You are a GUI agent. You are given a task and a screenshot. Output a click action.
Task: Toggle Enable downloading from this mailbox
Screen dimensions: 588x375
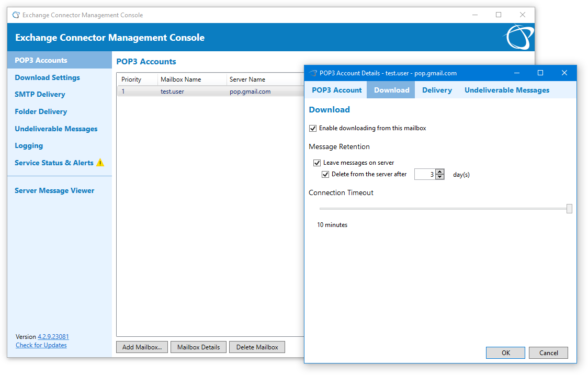[x=313, y=128]
